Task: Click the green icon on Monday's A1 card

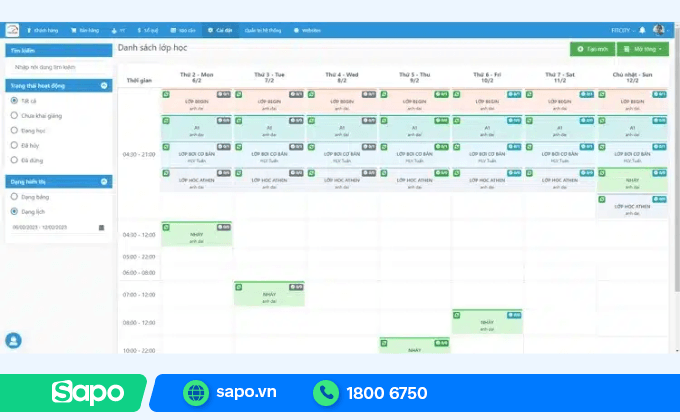Action: pyautogui.click(x=166, y=121)
